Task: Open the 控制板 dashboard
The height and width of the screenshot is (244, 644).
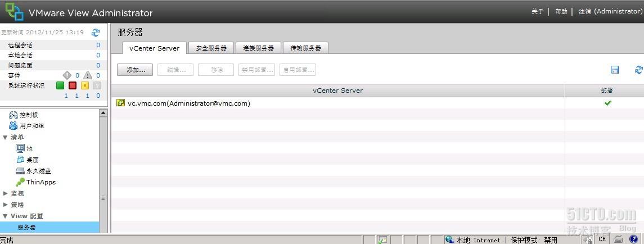Action: [x=24, y=115]
